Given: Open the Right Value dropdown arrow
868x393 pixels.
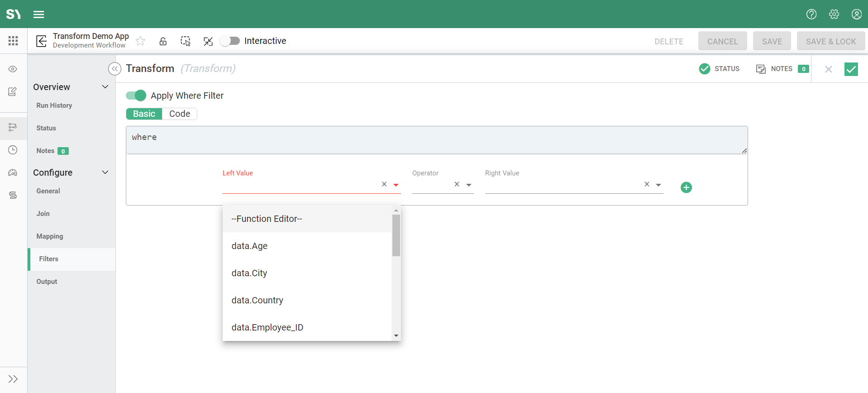Looking at the screenshot, I should tap(658, 185).
